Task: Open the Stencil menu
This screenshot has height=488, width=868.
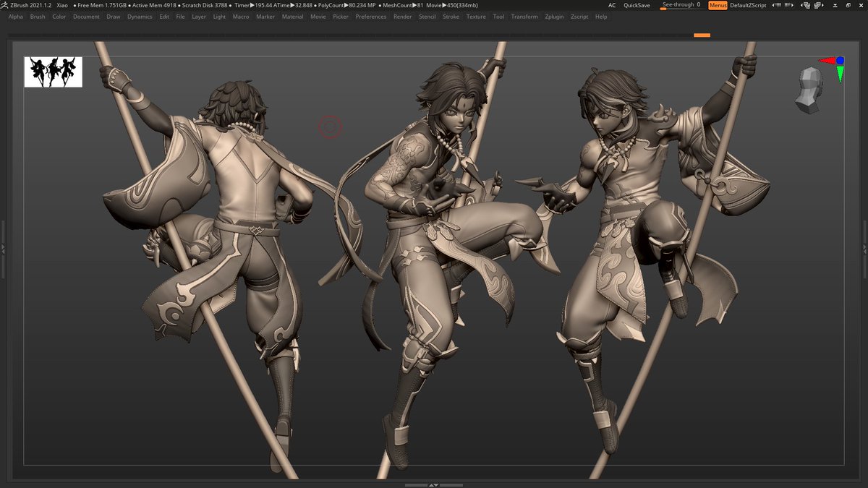Action: pyautogui.click(x=427, y=17)
